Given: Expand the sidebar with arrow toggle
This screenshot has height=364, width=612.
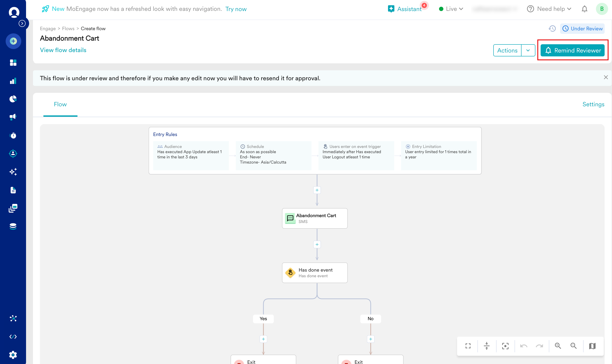Looking at the screenshot, I should click(22, 24).
